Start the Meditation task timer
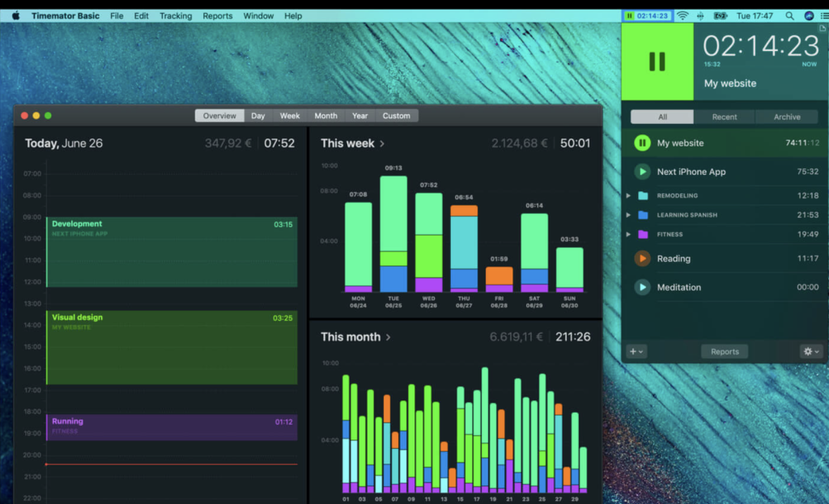 (642, 287)
